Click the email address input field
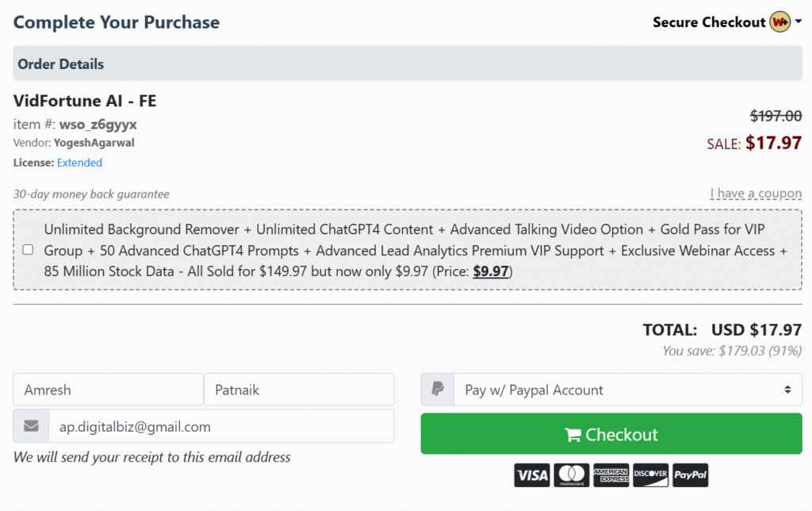 221,426
